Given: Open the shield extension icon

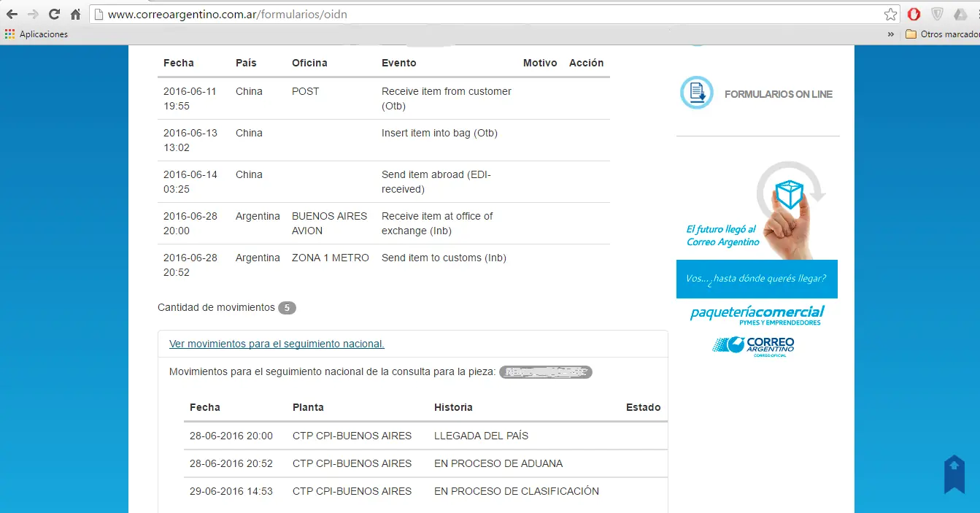Looking at the screenshot, I should tap(938, 14).
